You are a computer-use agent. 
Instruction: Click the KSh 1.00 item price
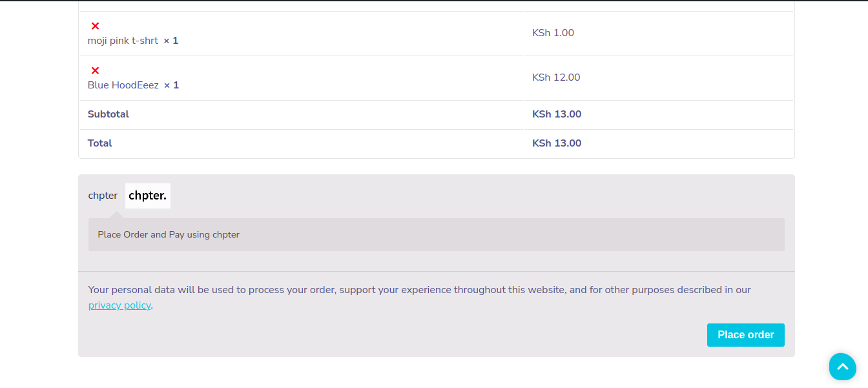click(553, 33)
